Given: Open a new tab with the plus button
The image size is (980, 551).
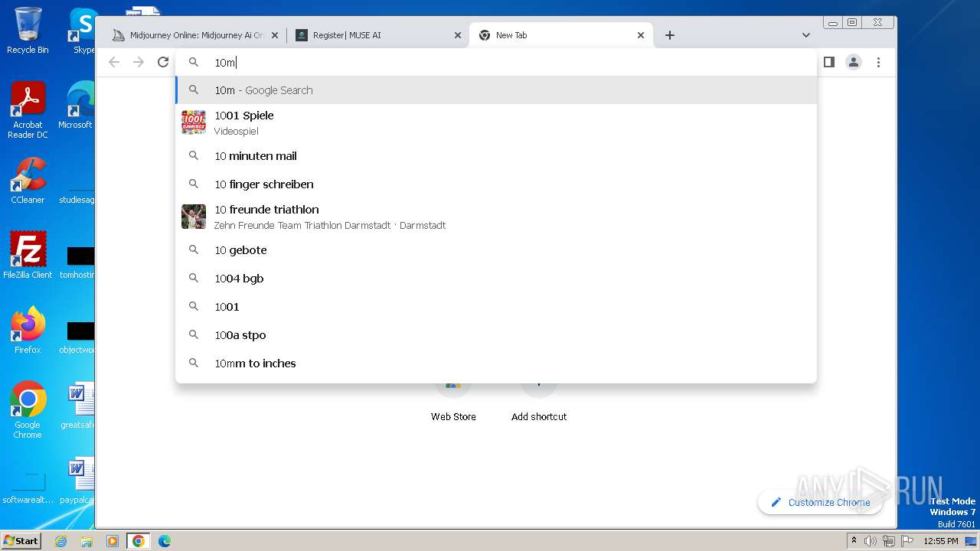Looking at the screenshot, I should click(x=670, y=35).
